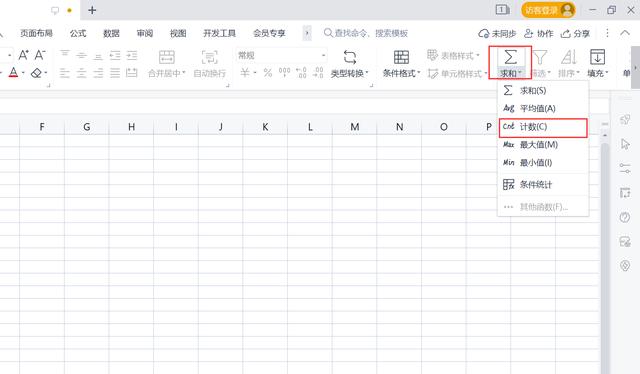Switch to the Formulas tab
Image resolution: width=640 pixels, height=374 pixels.
pyautogui.click(x=78, y=33)
